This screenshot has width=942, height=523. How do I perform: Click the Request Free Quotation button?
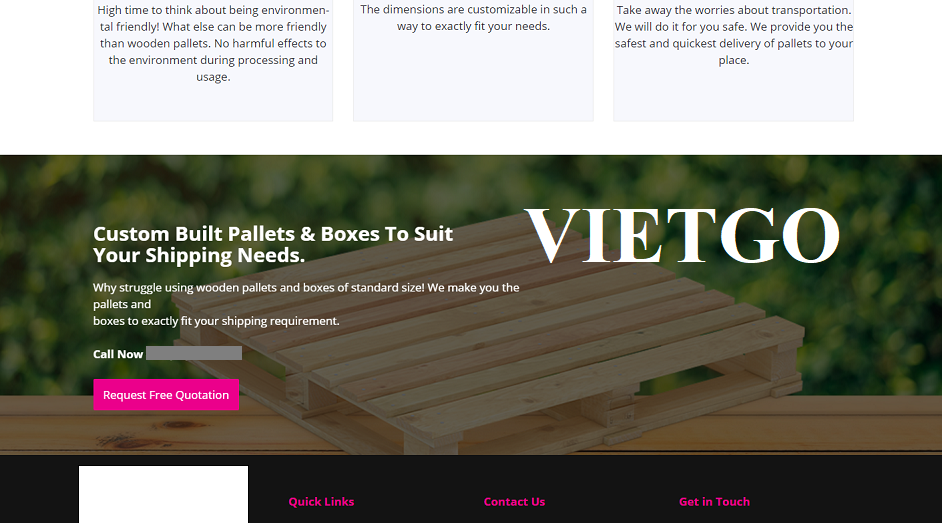pos(166,395)
